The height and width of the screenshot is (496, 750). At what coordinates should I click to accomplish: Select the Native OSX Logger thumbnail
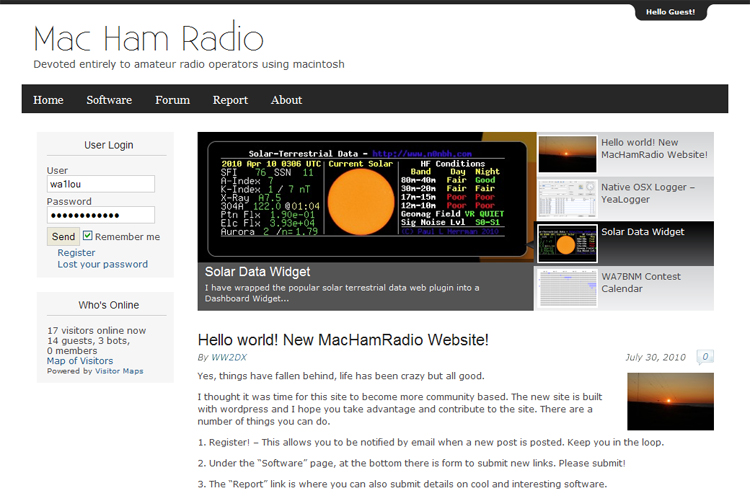pos(567,199)
